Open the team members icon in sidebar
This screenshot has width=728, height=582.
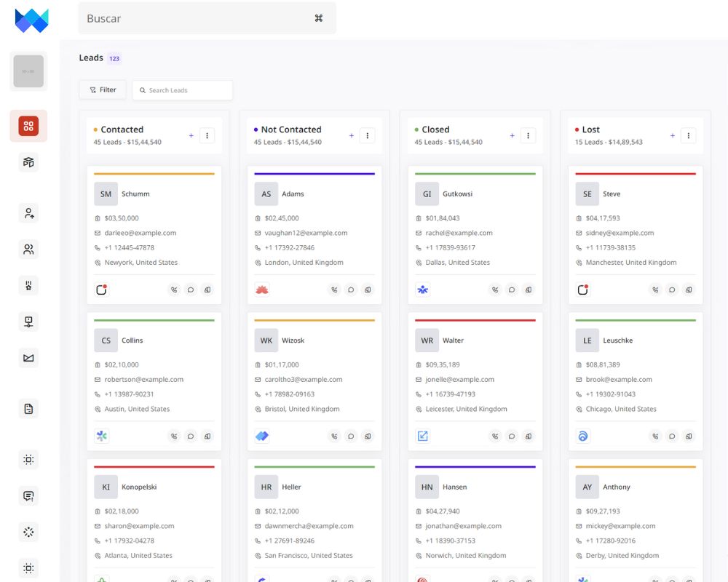(28, 249)
